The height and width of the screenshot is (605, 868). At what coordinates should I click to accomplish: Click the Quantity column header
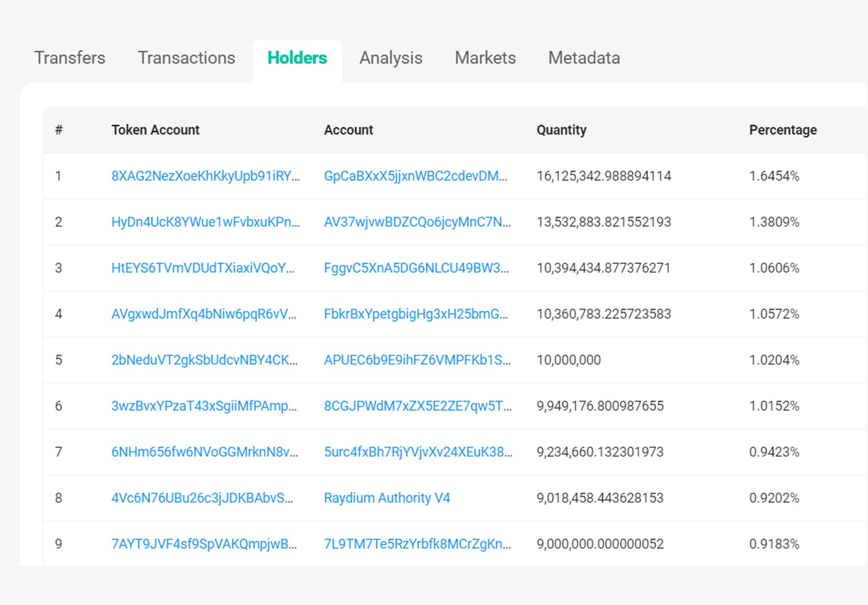tap(561, 130)
